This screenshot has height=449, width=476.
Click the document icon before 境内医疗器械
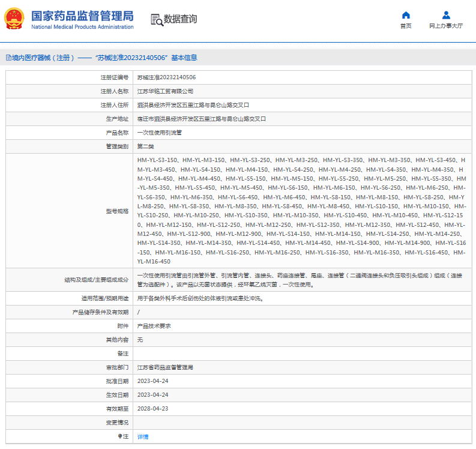tap(8, 58)
